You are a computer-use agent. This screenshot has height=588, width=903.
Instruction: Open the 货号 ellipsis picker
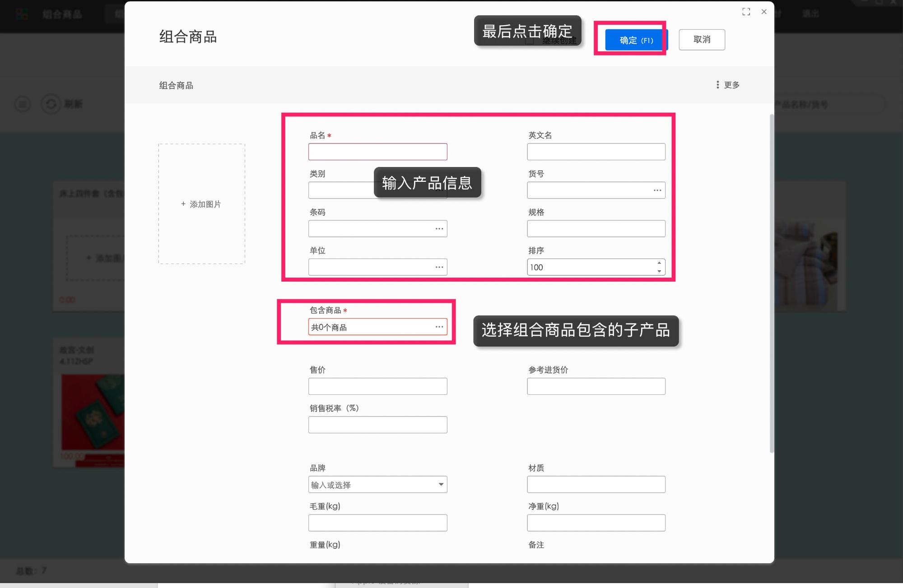coord(657,190)
